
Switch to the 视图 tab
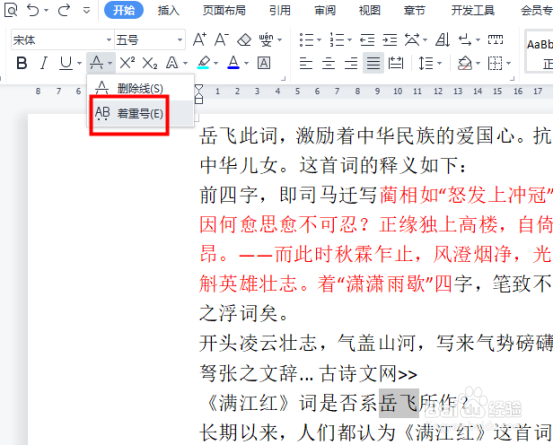click(370, 11)
